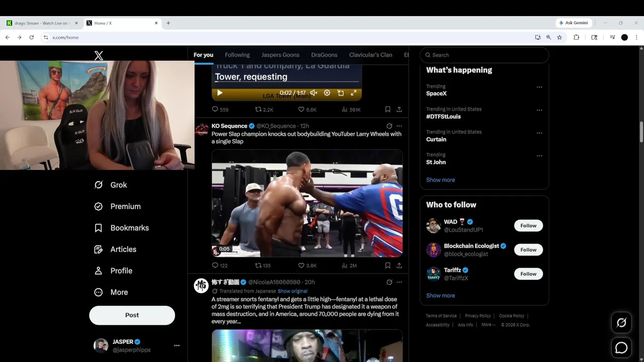This screenshot has height=362, width=644.
Task: Open Terms of Service link
Action: point(441,316)
